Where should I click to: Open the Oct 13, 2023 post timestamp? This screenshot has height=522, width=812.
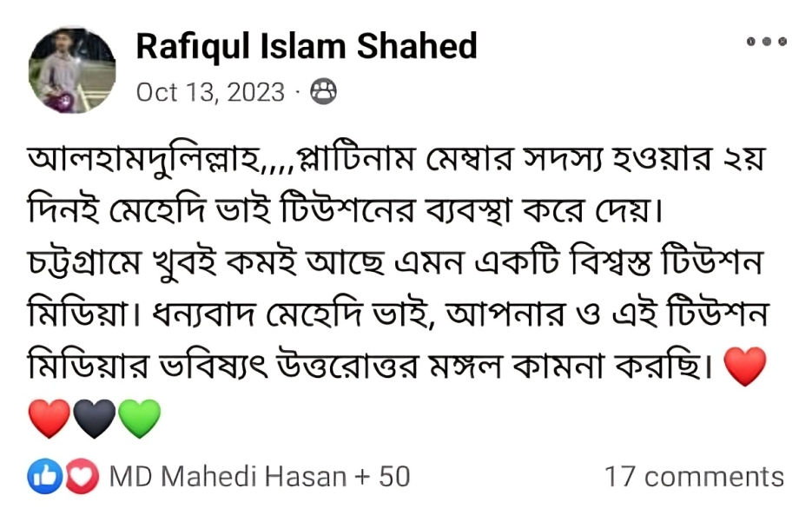(x=210, y=92)
